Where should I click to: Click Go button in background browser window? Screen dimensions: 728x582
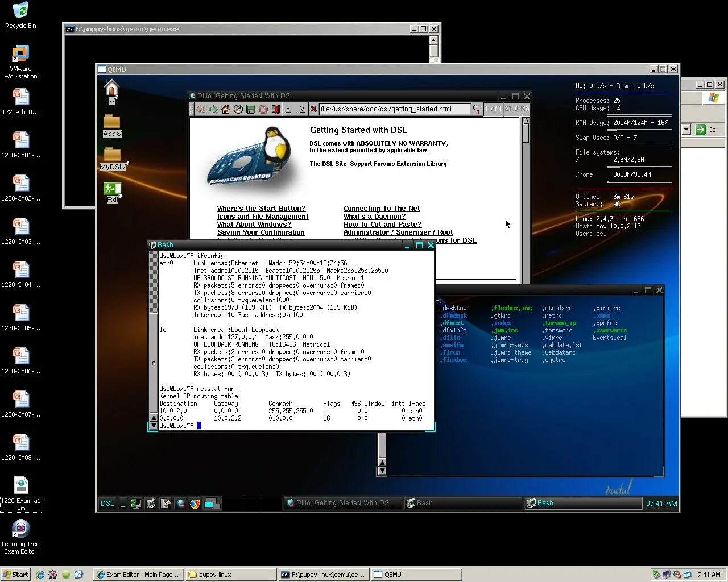coord(706,130)
